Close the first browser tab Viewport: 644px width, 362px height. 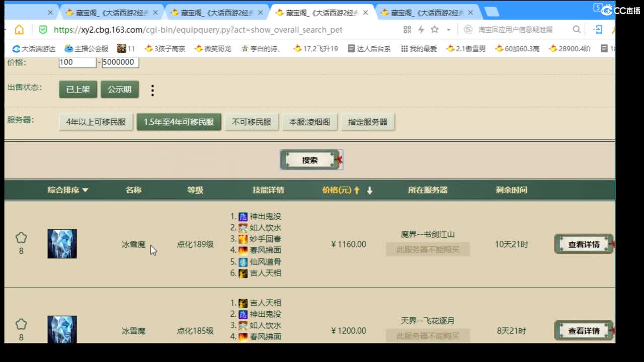(x=50, y=13)
